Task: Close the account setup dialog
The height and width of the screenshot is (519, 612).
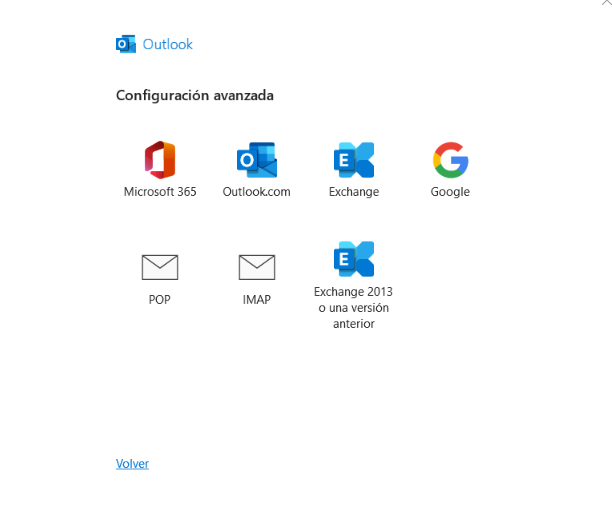Action: (x=607, y=2)
